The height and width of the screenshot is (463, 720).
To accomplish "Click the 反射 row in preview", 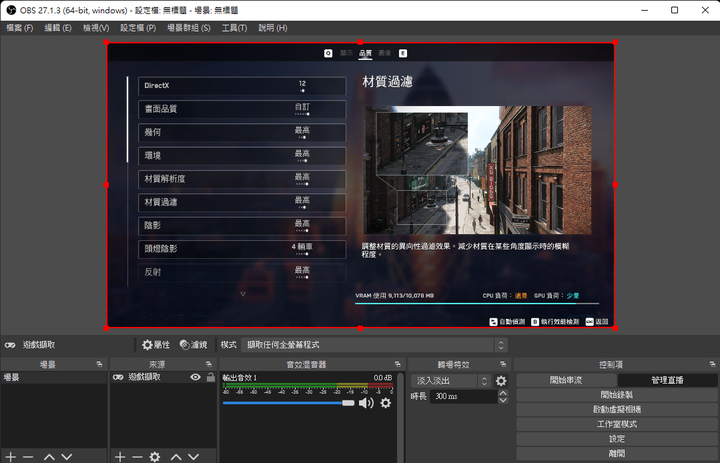I will coord(242,272).
